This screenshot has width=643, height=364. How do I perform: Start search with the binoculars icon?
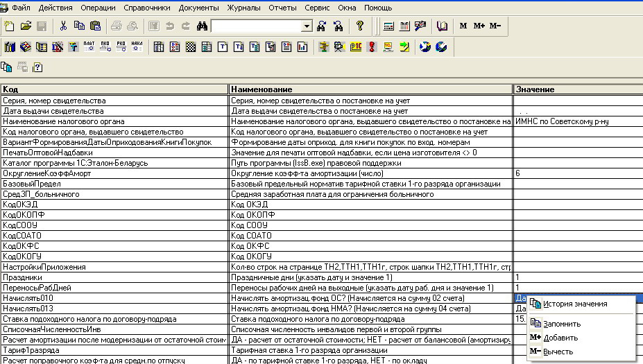[202, 26]
